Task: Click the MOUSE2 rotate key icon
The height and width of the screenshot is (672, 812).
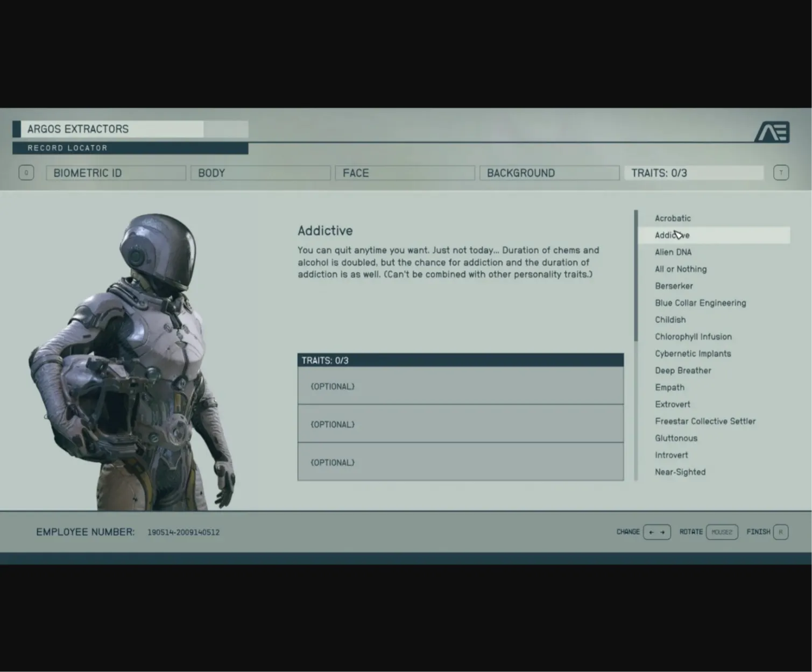Action: (722, 532)
